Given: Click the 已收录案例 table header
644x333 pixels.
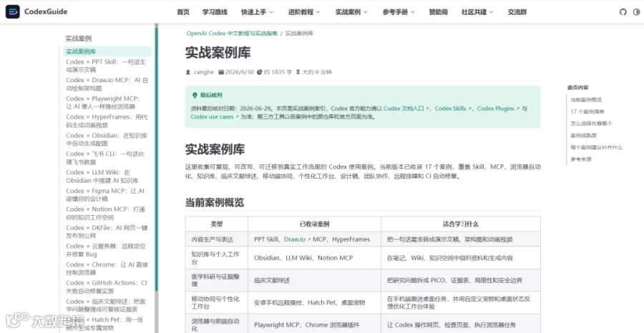Looking at the screenshot, I should pyautogui.click(x=314, y=224).
